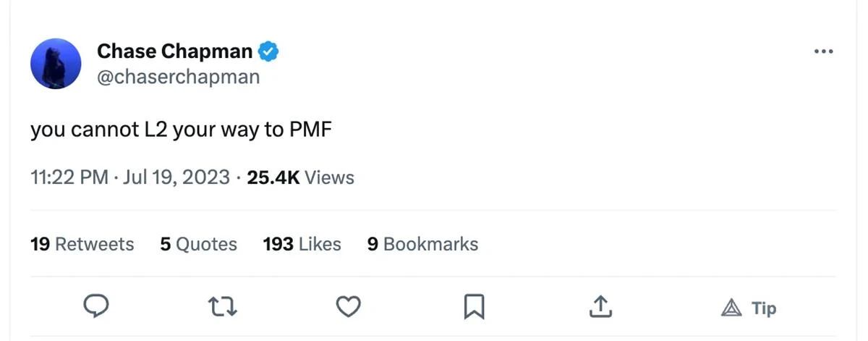Viewport: 868px width, 341px height.
Task: Show the 5 Quotes list
Action: 198,245
